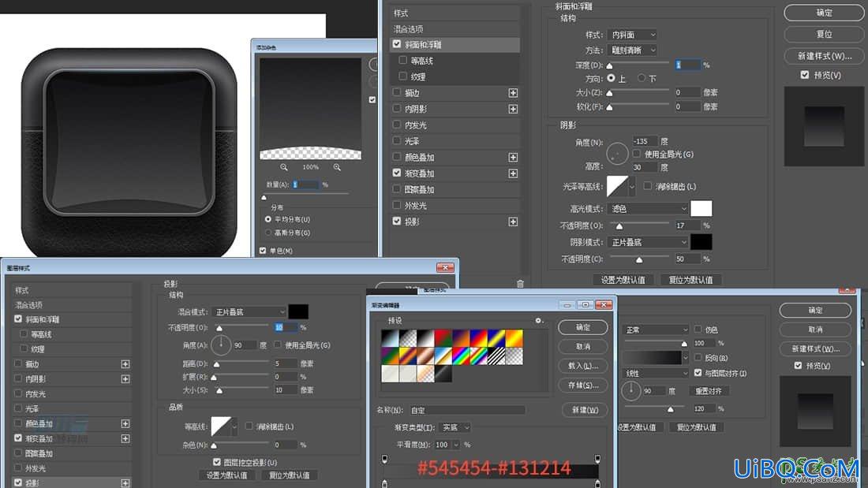The height and width of the screenshot is (488, 868).
Task: Click drop shadow angle dial near 90
Action: coord(221,345)
